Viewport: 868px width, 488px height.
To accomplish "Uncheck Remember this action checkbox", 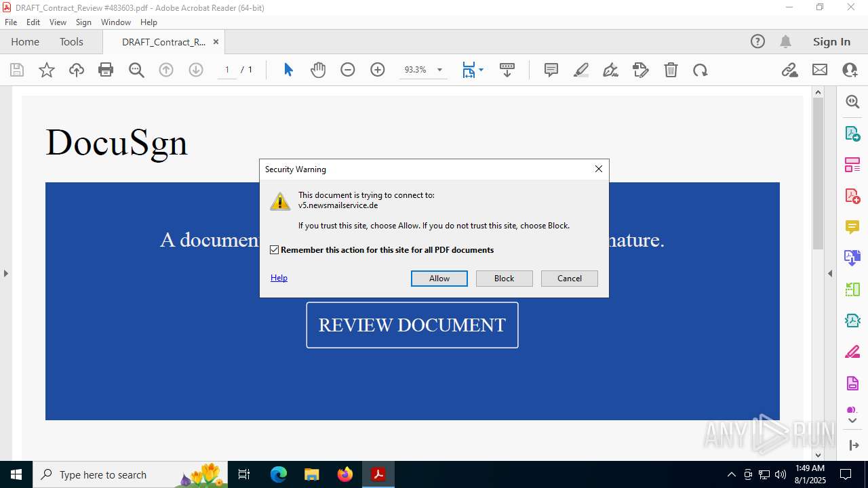I will click(275, 250).
